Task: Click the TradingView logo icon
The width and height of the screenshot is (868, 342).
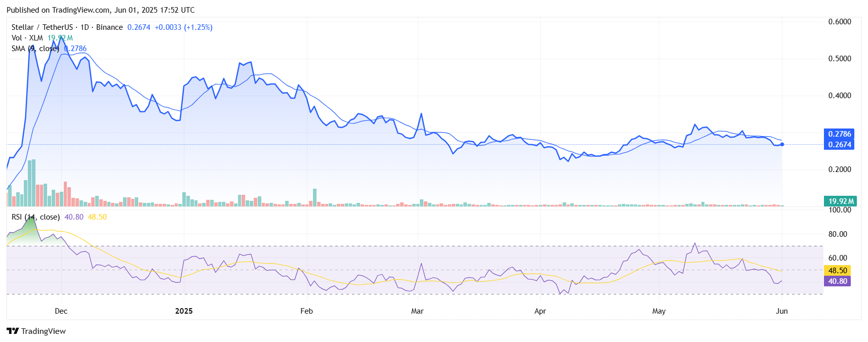Action: (x=13, y=331)
